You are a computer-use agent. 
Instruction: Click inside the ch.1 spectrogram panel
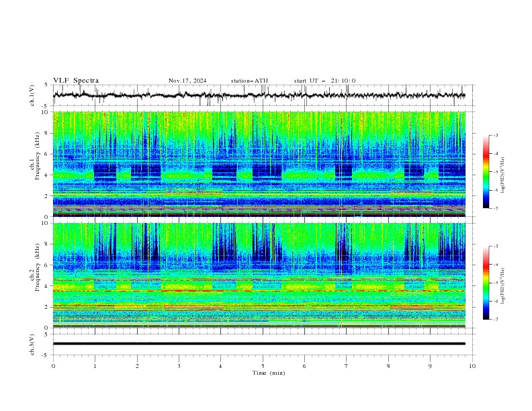(x=259, y=164)
